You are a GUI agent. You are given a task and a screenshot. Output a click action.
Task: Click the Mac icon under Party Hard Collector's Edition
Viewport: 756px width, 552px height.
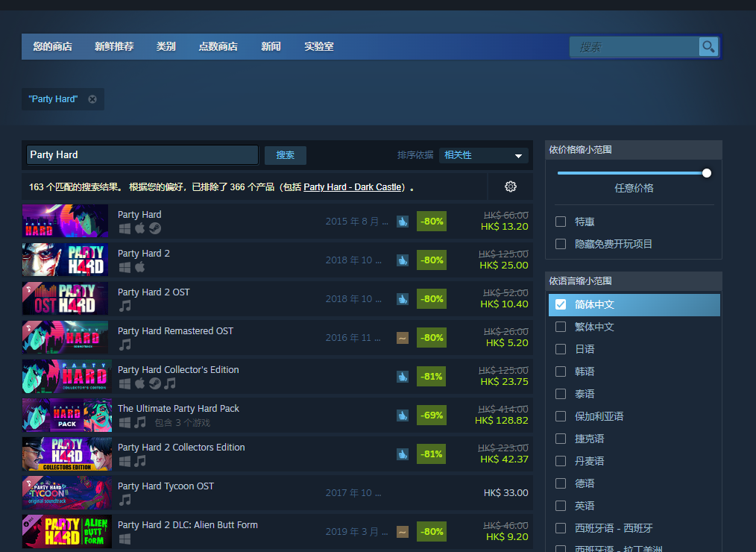tap(140, 383)
